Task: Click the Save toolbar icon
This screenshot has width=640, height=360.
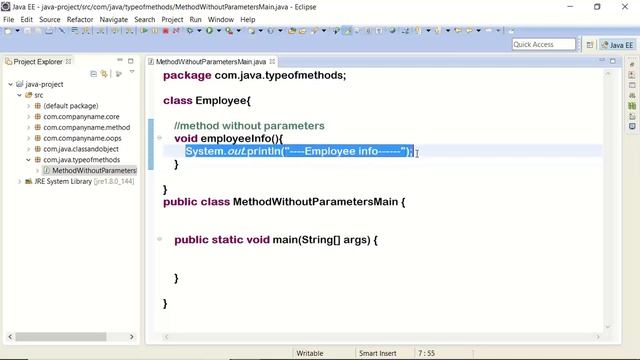Action: [27, 31]
